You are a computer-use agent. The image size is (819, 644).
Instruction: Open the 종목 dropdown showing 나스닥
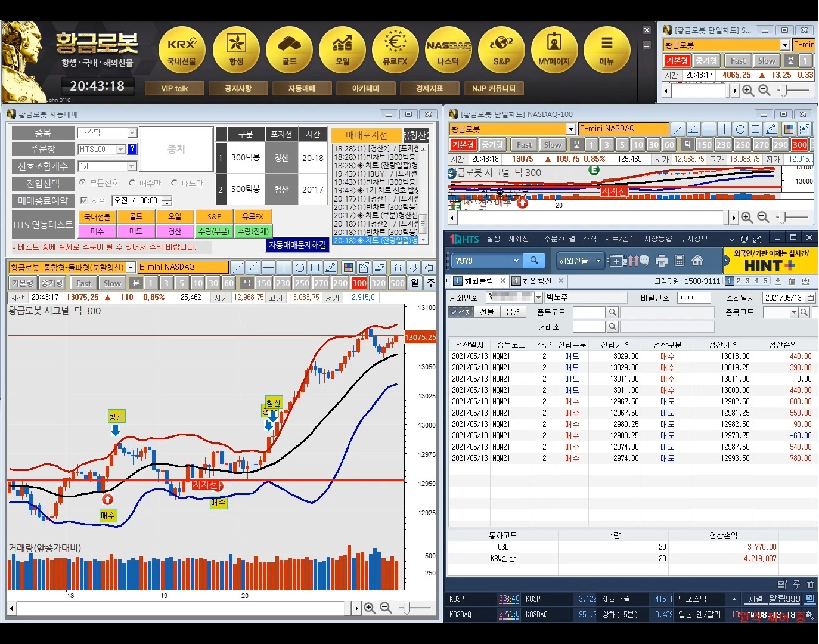[132, 133]
